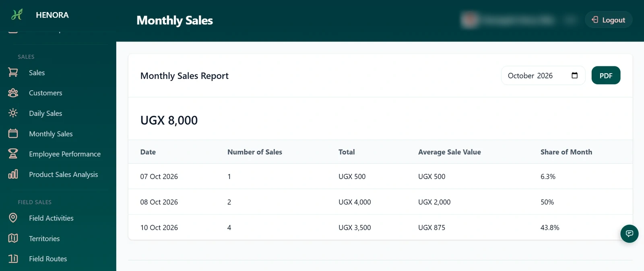Click the HENORA brand name
The height and width of the screenshot is (271, 644).
pyautogui.click(x=52, y=15)
